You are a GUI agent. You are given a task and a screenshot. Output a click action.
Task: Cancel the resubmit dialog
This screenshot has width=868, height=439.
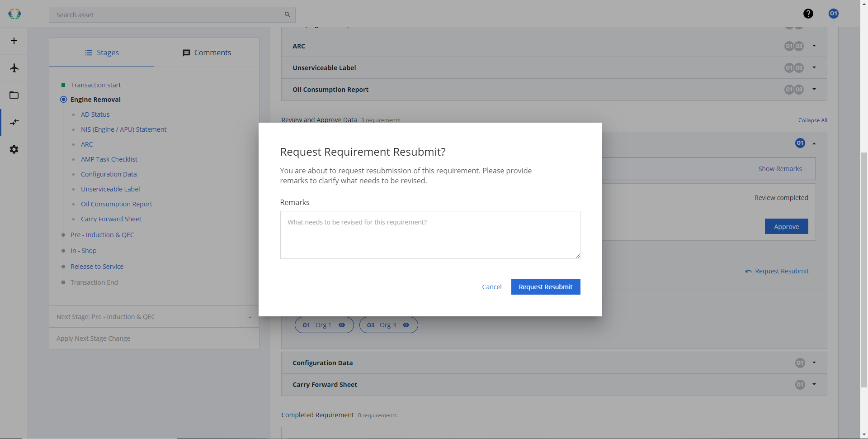(x=492, y=287)
